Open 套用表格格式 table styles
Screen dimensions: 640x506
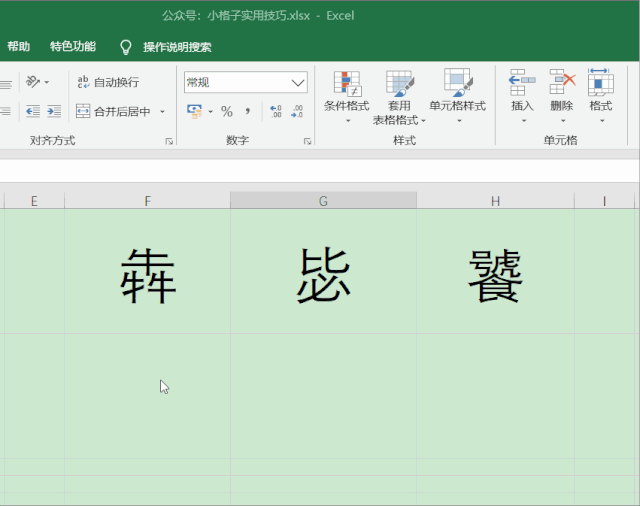point(399,97)
